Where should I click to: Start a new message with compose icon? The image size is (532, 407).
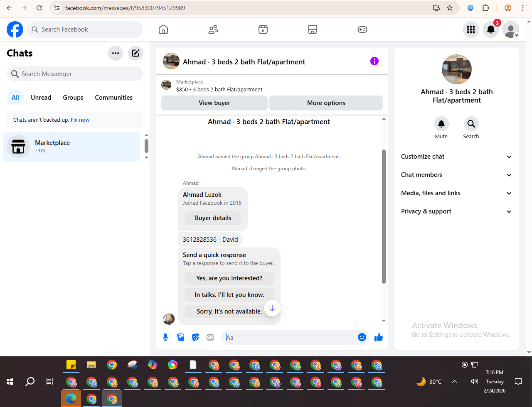135,53
